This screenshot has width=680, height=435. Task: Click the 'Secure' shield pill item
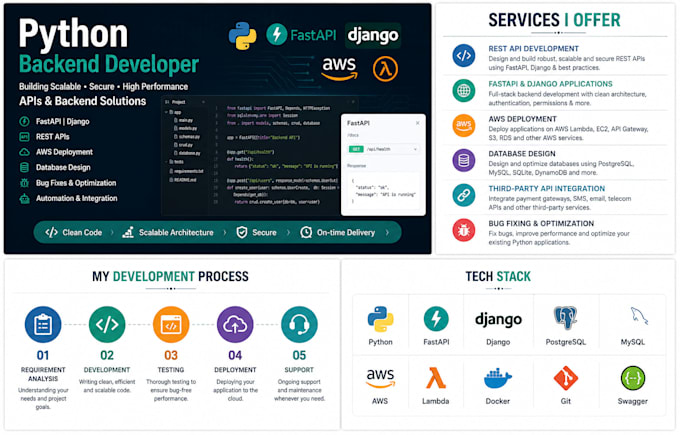pyautogui.click(x=257, y=233)
